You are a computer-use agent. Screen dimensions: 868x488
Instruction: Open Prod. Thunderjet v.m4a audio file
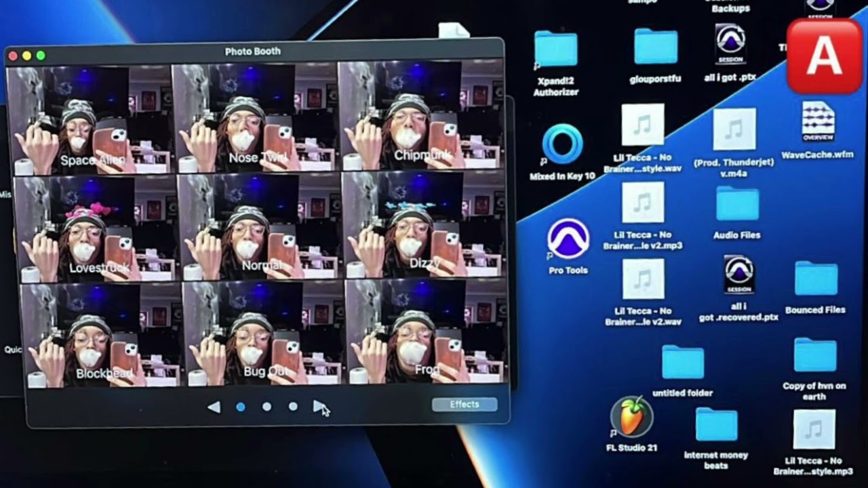click(x=734, y=129)
